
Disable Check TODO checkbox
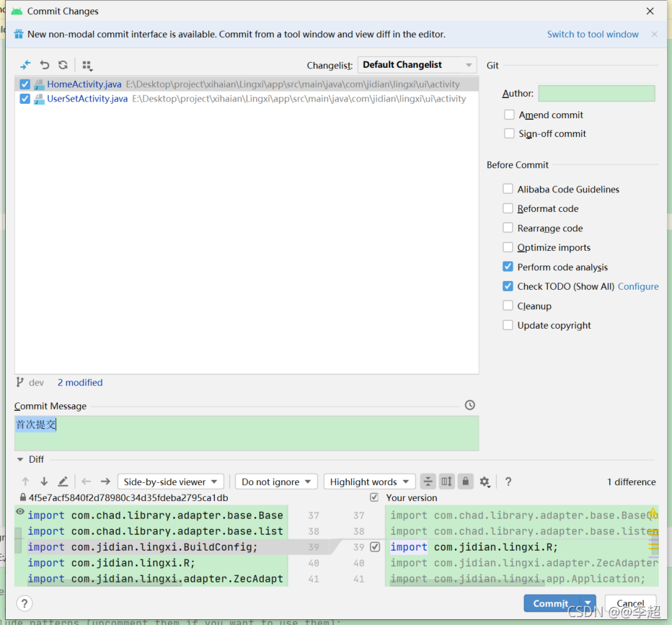pyautogui.click(x=508, y=286)
